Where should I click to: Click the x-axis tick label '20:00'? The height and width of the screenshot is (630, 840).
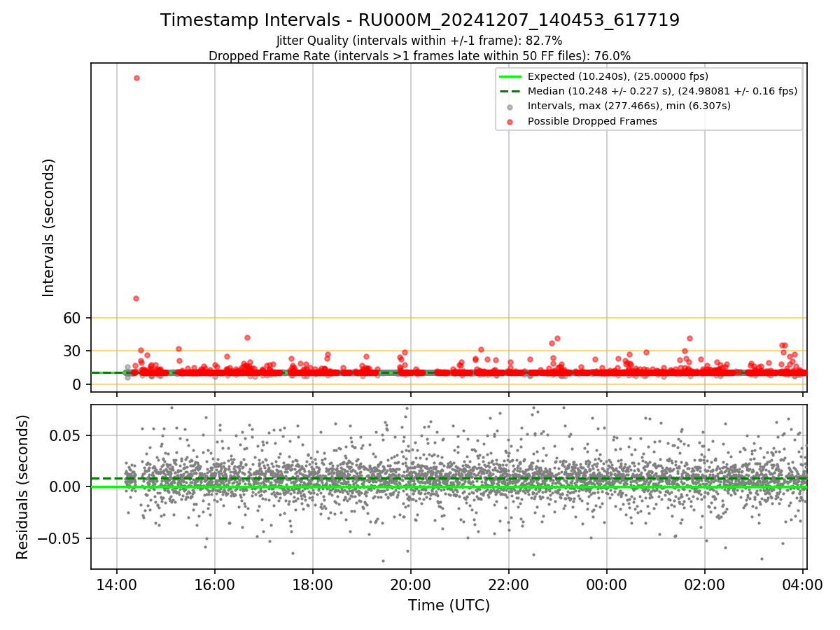tap(410, 584)
